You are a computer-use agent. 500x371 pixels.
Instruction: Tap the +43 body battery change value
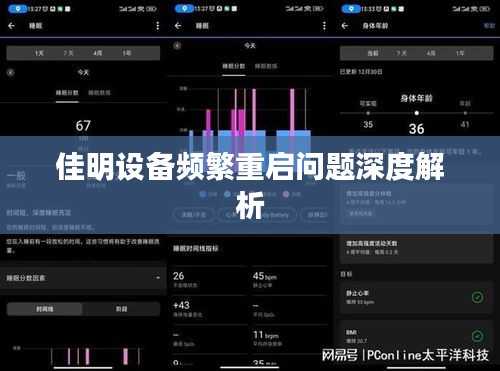(x=181, y=305)
